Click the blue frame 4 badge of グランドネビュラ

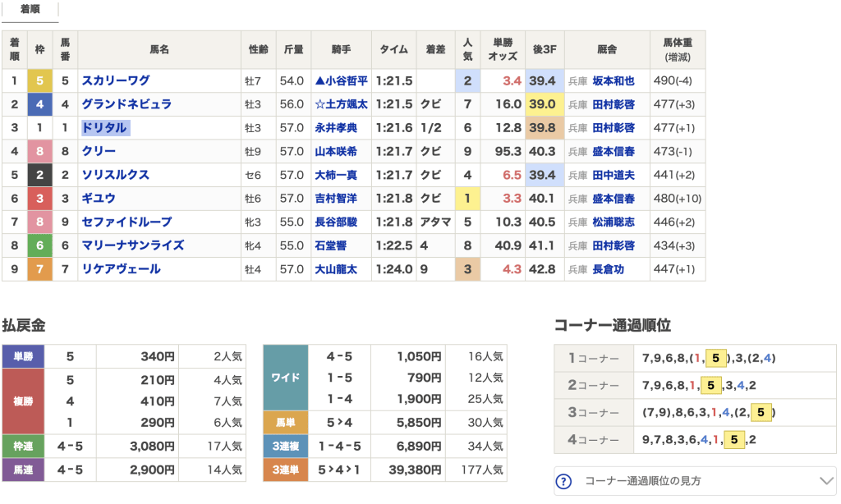coord(39,104)
